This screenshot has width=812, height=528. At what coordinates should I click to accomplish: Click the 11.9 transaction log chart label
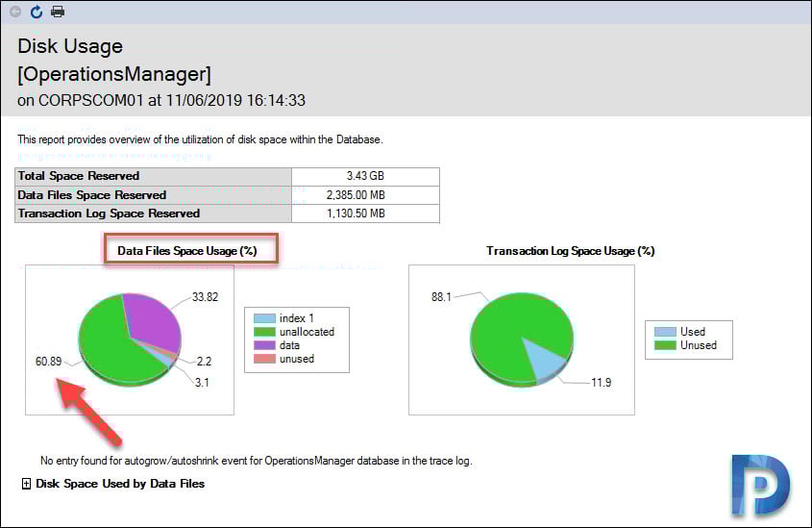(x=602, y=383)
